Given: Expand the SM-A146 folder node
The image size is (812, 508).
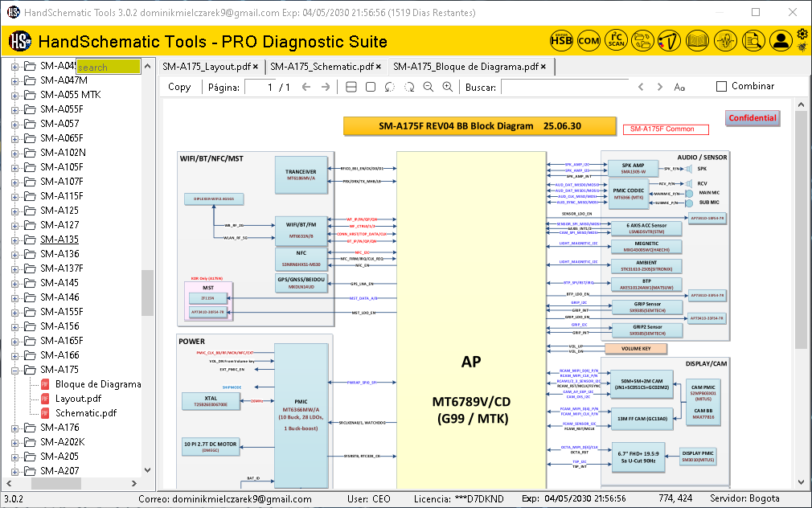Looking at the screenshot, I should pos(15,297).
